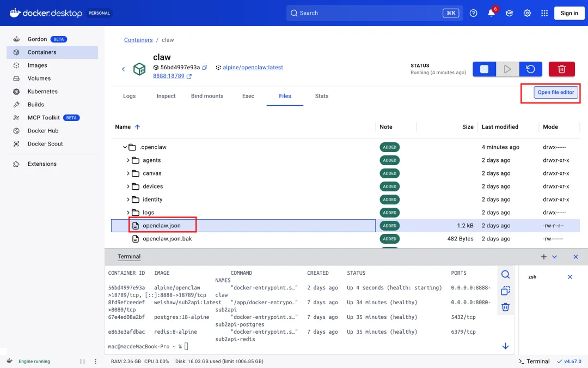Search the terminal output
This screenshot has height=368, width=588.
coord(505,274)
